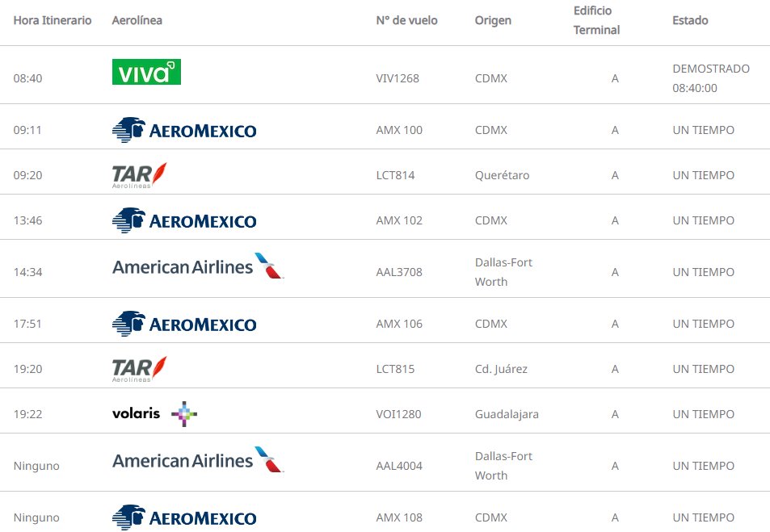Click the Aeromexico logo for flight AMX 106
Image resolution: width=770 pixels, height=532 pixels.
[x=184, y=324]
